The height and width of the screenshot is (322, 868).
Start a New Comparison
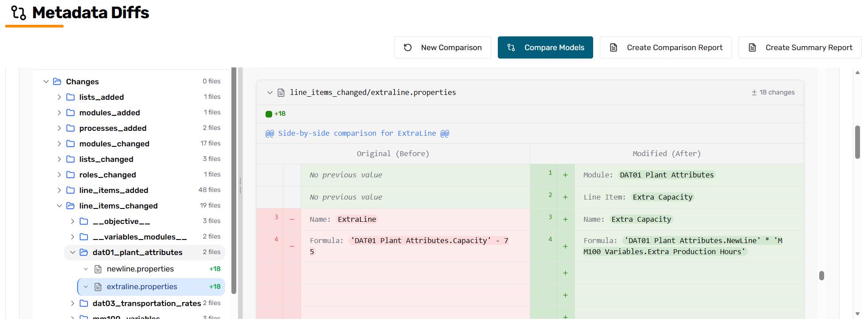coord(442,47)
